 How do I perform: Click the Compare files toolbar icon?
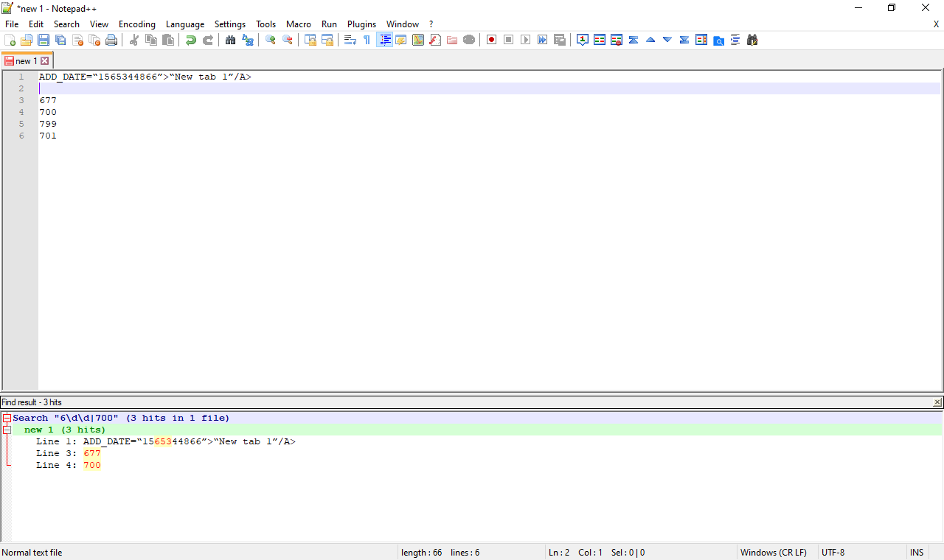tap(600, 40)
